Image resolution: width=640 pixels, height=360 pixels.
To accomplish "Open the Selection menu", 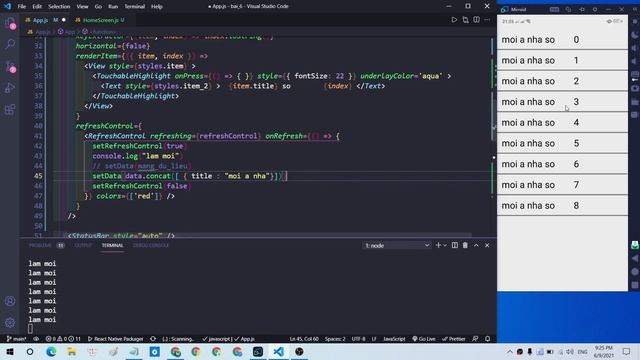I will point(59,6).
